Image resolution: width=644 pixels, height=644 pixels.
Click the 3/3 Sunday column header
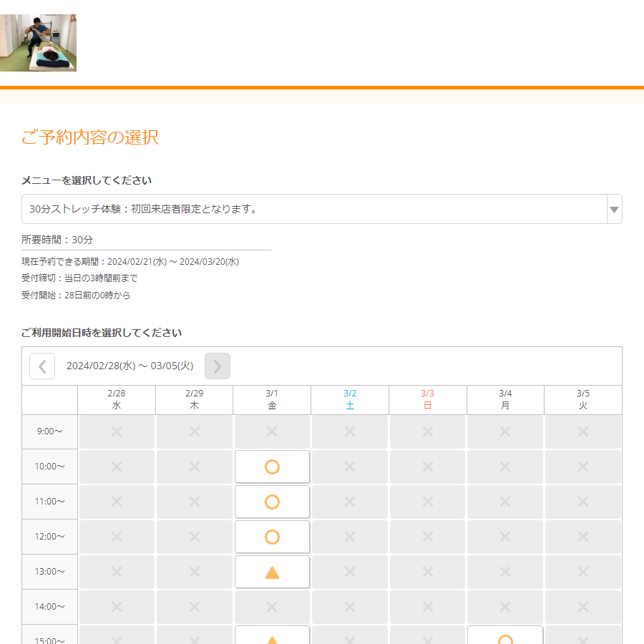[x=427, y=399]
